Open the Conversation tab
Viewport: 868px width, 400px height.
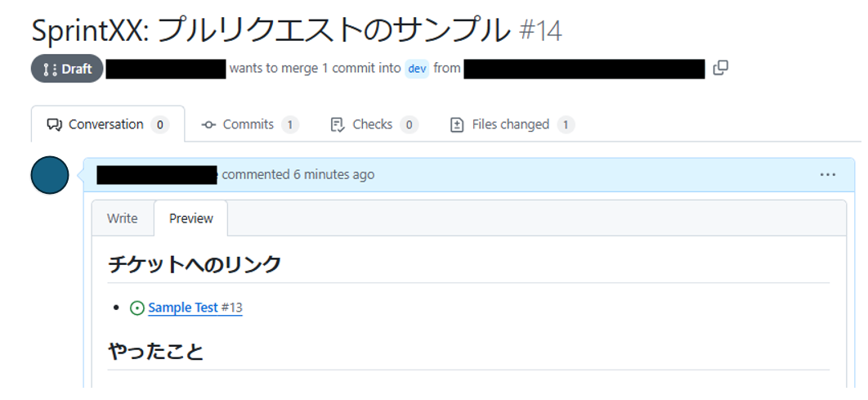pos(108,124)
